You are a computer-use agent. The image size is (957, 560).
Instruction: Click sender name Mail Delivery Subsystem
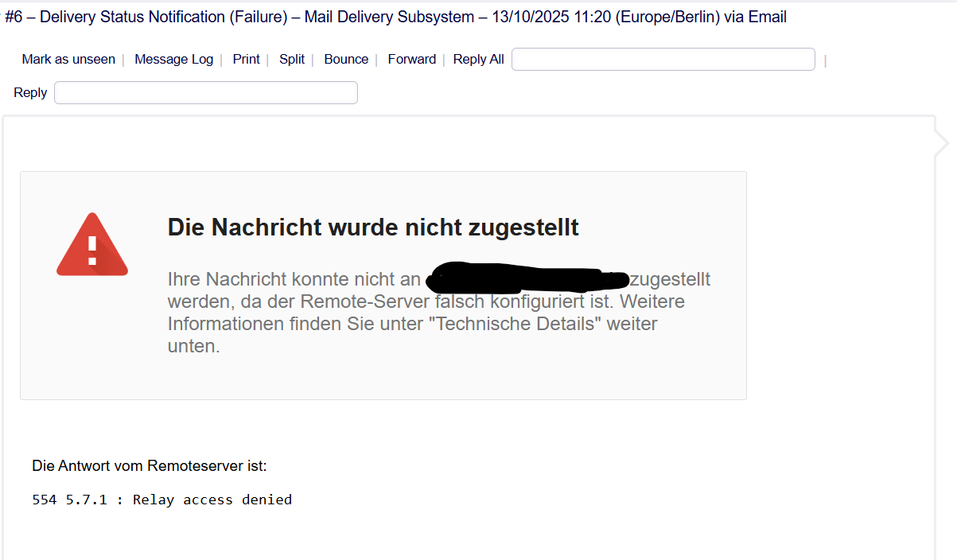coord(389,17)
